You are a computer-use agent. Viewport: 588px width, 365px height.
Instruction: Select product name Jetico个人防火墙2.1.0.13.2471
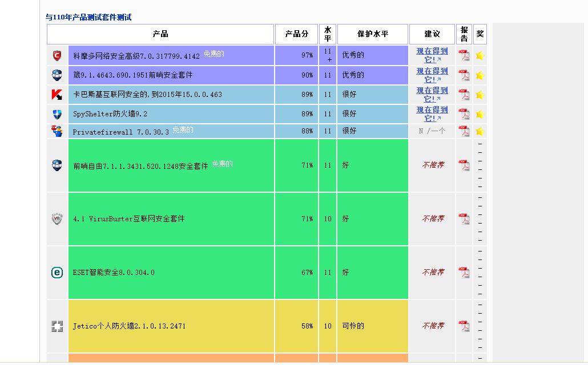(x=129, y=326)
